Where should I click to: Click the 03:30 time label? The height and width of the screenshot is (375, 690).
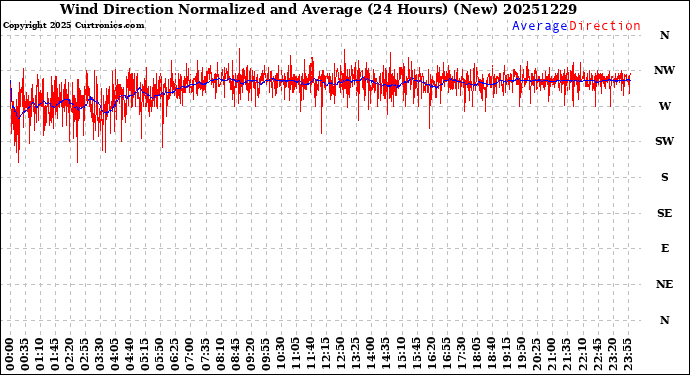(99, 354)
